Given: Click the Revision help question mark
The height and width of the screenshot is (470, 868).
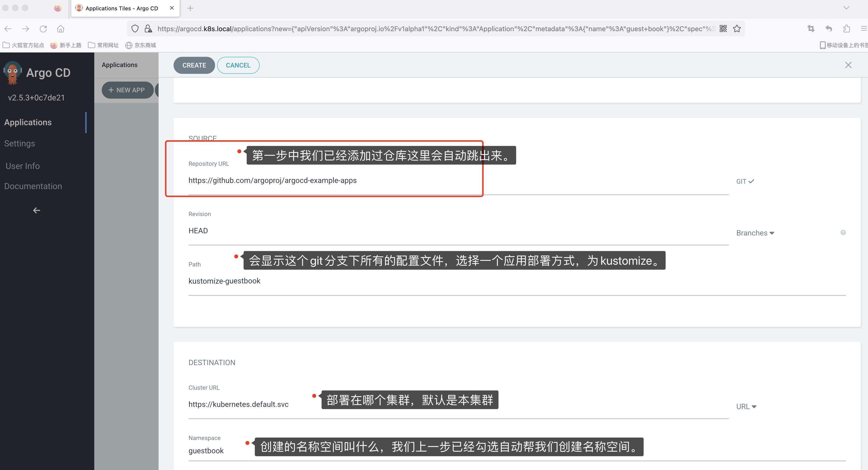Looking at the screenshot, I should click(843, 233).
